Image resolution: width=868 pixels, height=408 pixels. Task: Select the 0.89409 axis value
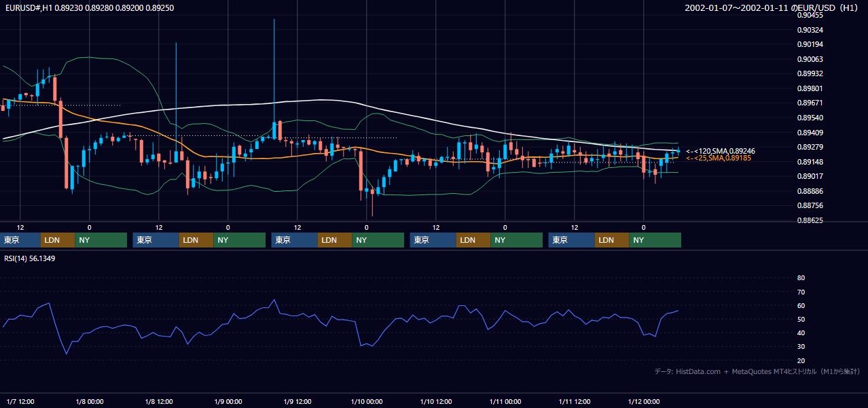(811, 133)
